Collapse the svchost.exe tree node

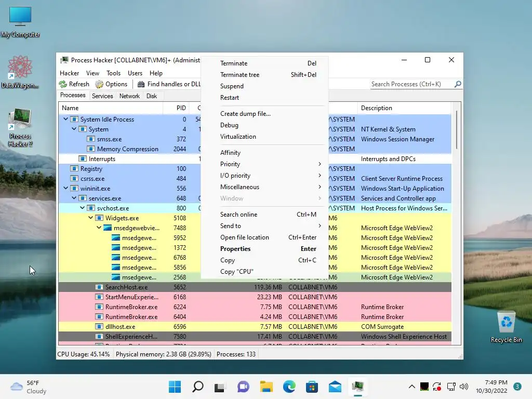(83, 208)
